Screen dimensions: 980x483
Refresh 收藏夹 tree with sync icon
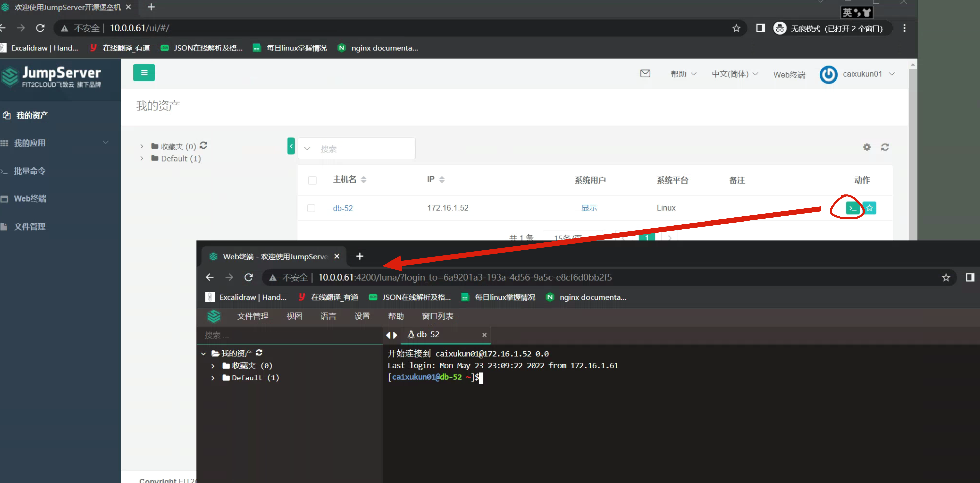[204, 145]
